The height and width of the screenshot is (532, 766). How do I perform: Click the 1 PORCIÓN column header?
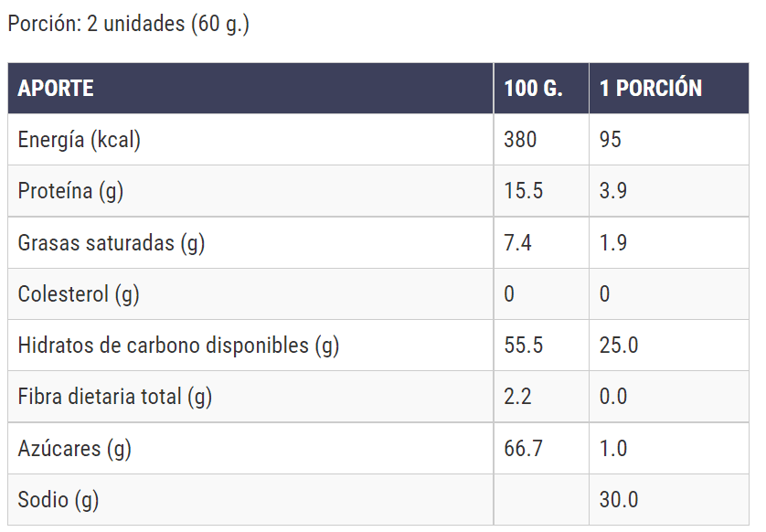click(x=651, y=89)
